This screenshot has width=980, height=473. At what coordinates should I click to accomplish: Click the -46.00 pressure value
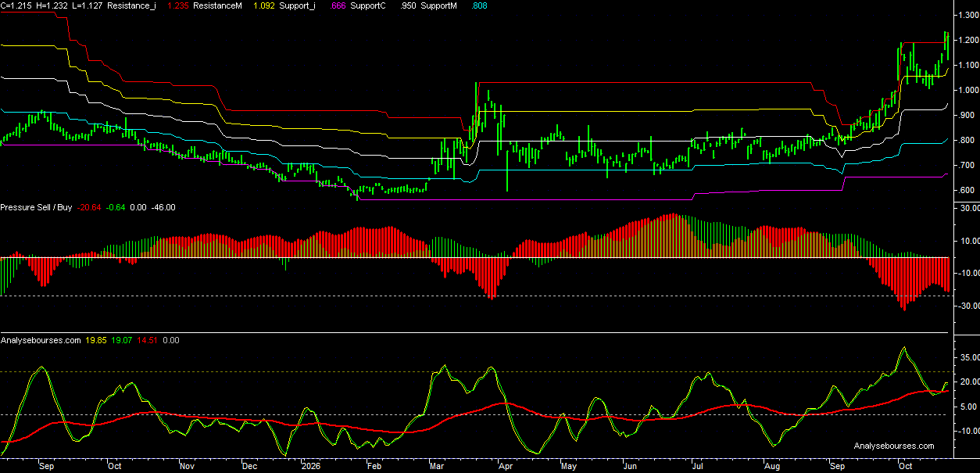tap(163, 207)
